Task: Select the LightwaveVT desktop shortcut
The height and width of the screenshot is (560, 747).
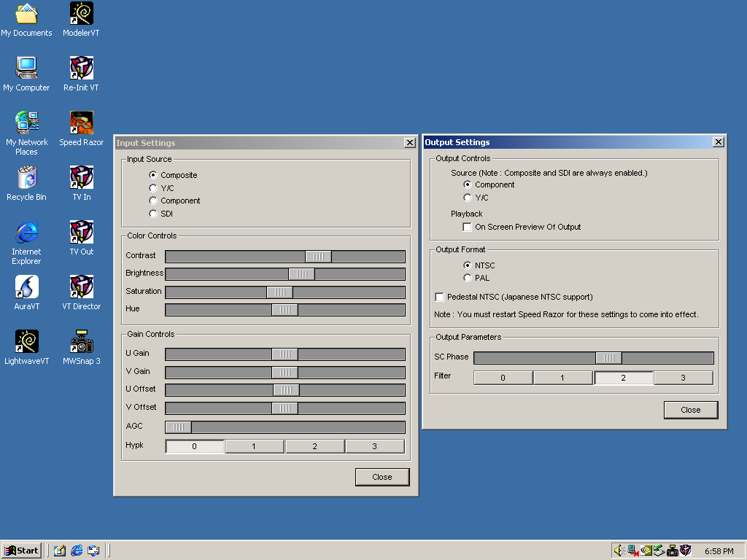Action: [27, 348]
